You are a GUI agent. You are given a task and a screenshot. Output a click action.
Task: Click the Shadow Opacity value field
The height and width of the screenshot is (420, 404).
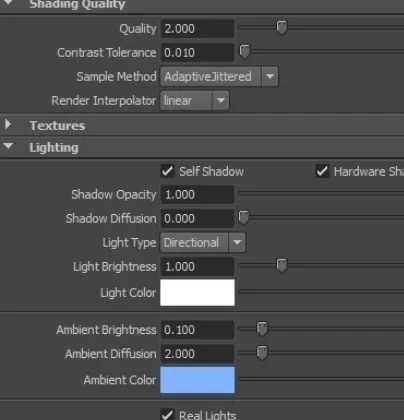197,195
